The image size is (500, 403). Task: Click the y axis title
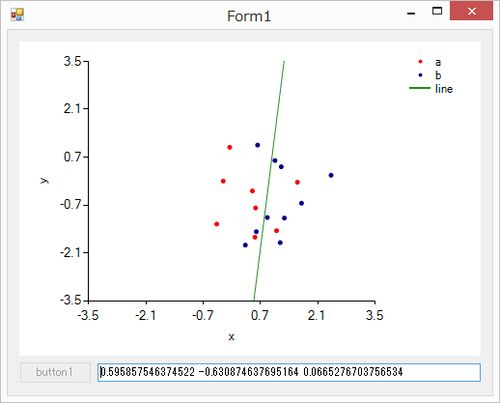click(44, 180)
